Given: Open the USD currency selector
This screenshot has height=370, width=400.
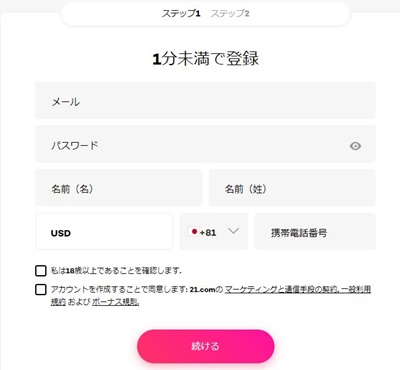Looking at the screenshot, I should [x=104, y=232].
